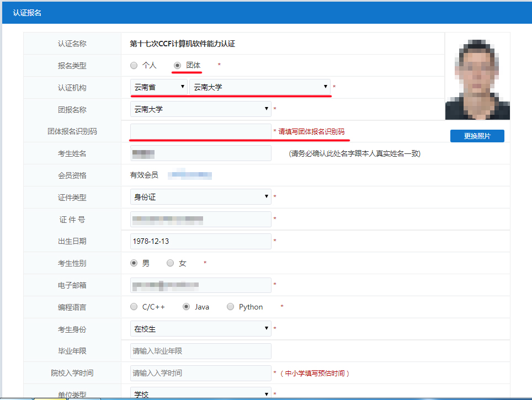Click the 更换照片 button

[x=477, y=136]
